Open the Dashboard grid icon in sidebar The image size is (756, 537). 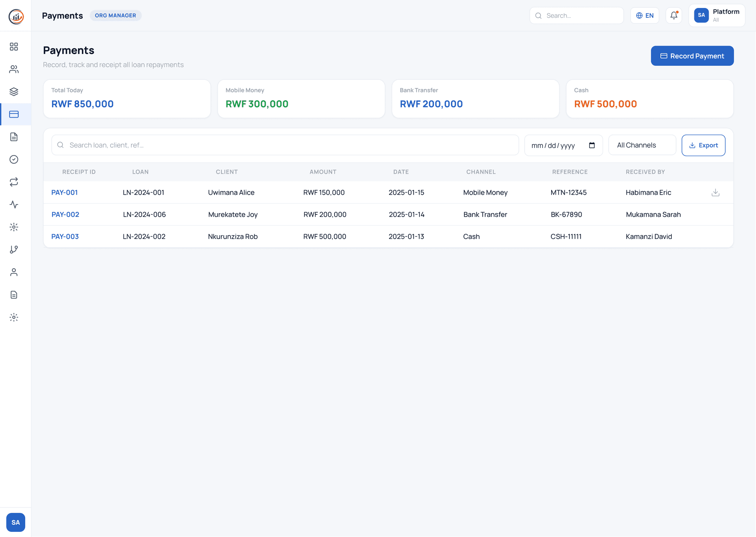click(14, 46)
